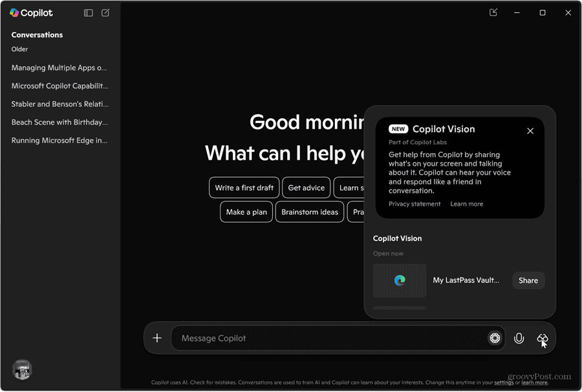Open Managing Multiple Apps conversation
The width and height of the screenshot is (582, 392).
point(59,67)
